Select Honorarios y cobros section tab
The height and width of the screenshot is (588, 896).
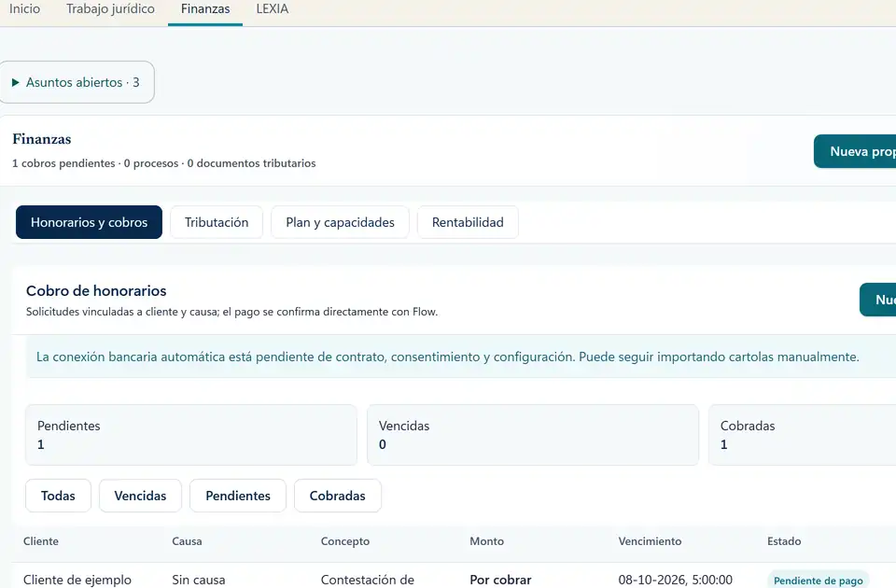click(90, 222)
